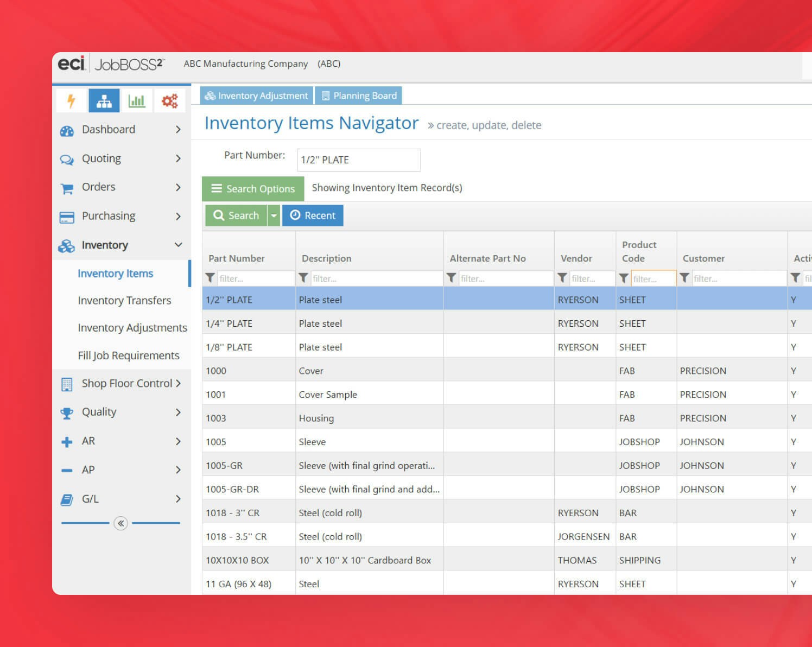This screenshot has width=812, height=647.
Task: Click the lightning bolt quick access icon
Action: [x=71, y=101]
